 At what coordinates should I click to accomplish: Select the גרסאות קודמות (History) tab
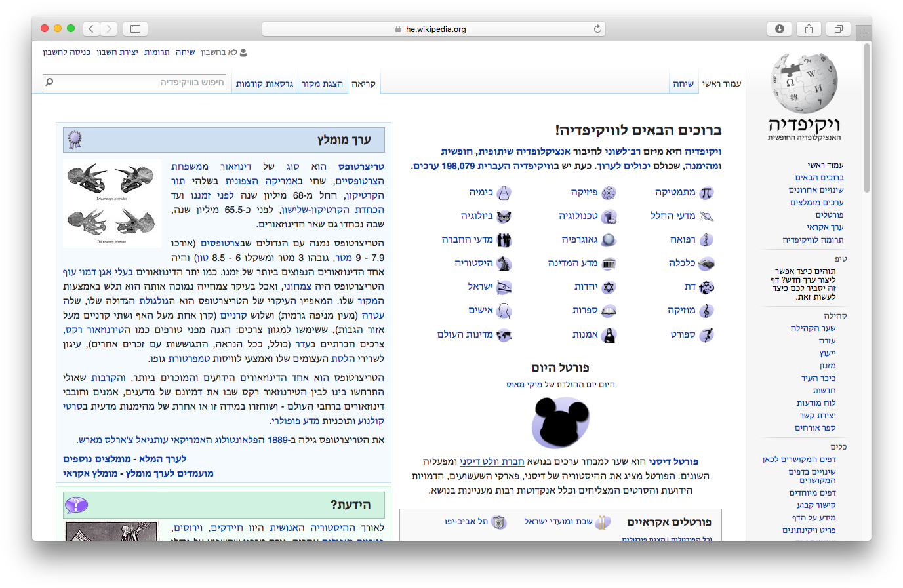pyautogui.click(x=264, y=83)
